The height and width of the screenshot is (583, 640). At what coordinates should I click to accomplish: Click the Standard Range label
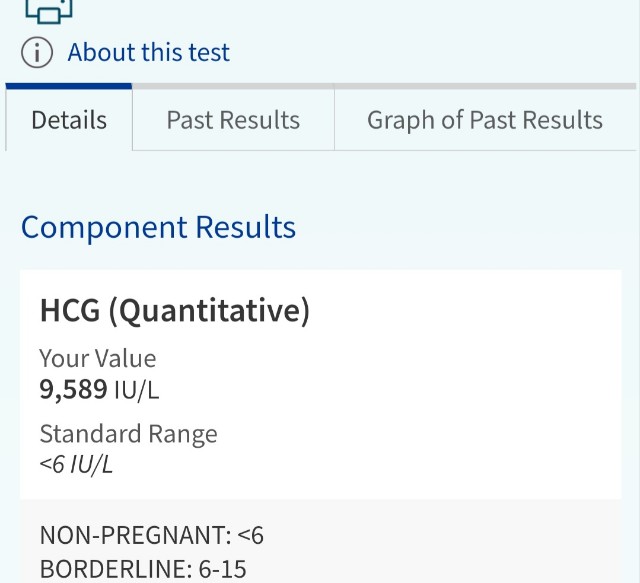point(129,434)
